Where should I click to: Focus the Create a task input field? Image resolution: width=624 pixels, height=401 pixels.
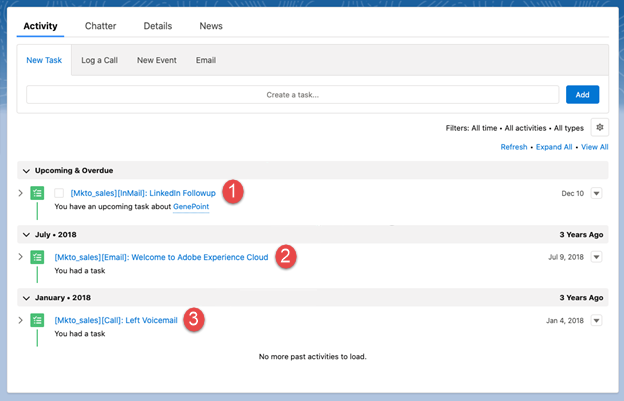(292, 95)
